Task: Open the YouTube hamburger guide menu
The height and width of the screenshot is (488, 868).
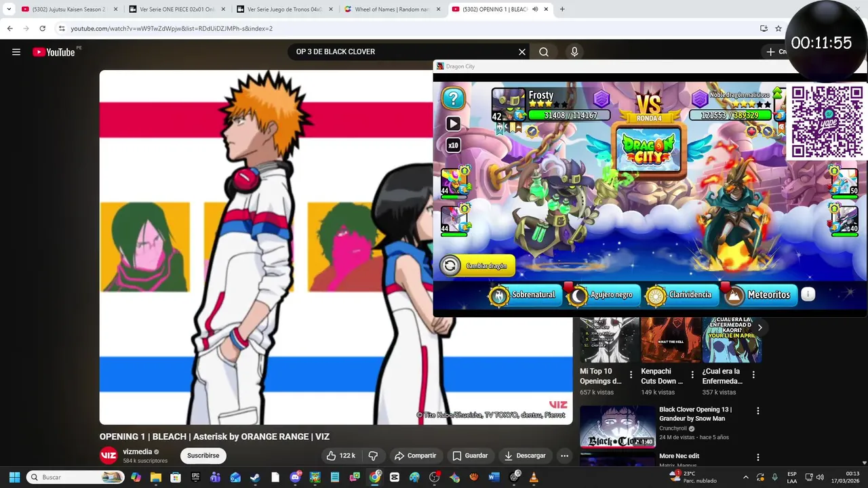Action: (x=16, y=52)
